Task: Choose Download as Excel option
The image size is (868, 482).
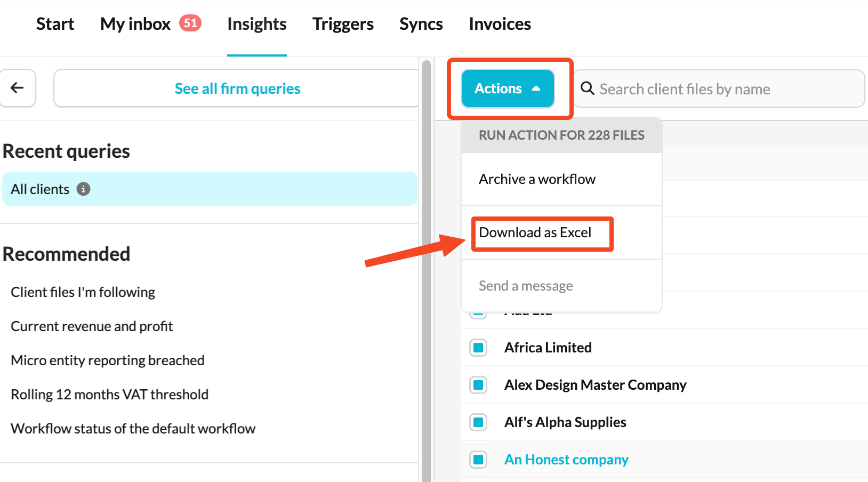Action: click(x=535, y=232)
